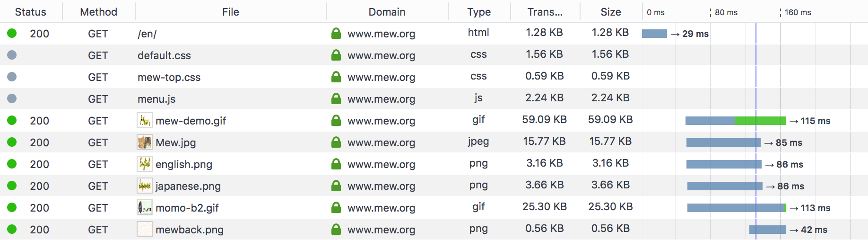
Task: Select the default.css file name
Action: (164, 55)
